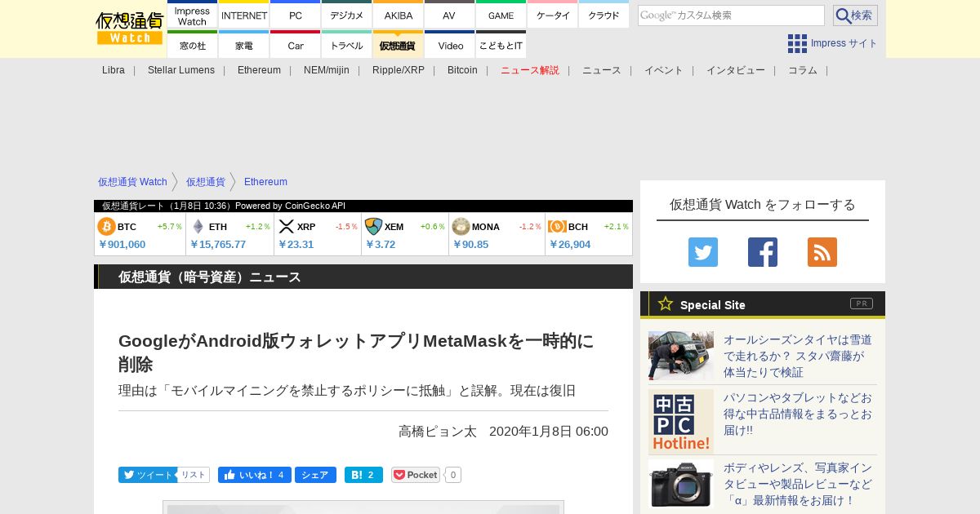Viewport: 980px width, 514px height.
Task: Click the Facebook シェア button
Action: pos(315,475)
